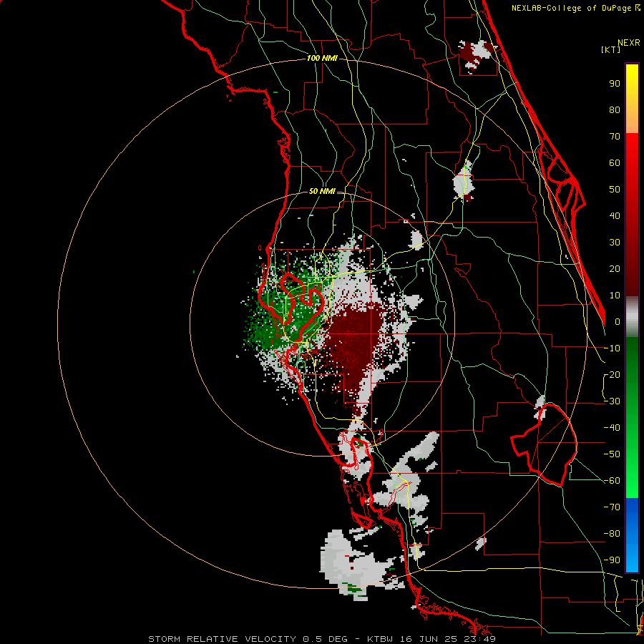The width and height of the screenshot is (644, 644).
Task: Click the 10 value on the velocity scale
Action: pos(615,295)
